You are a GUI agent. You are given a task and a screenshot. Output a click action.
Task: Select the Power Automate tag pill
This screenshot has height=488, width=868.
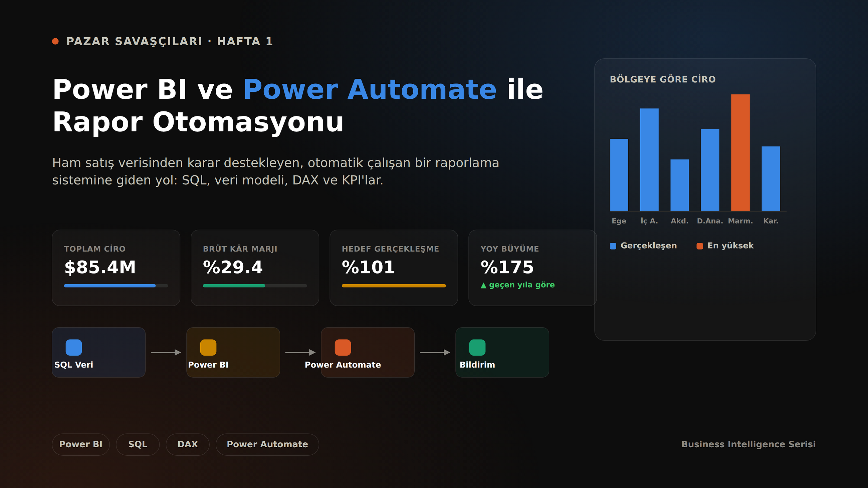(x=267, y=444)
